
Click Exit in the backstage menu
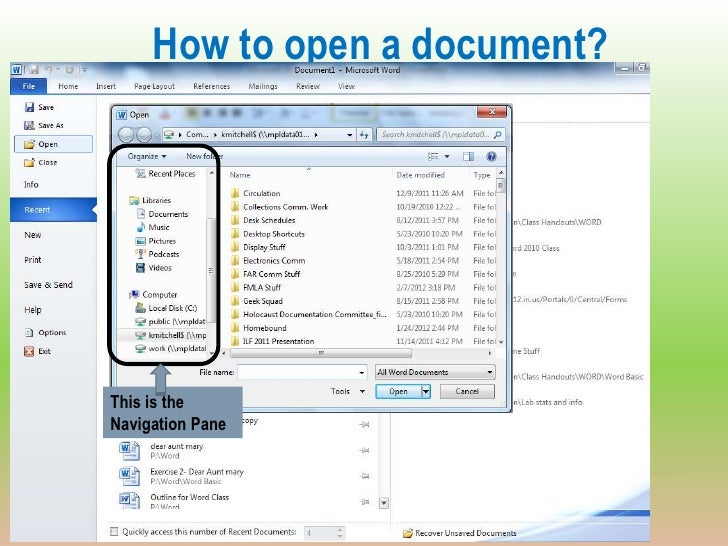(37, 351)
